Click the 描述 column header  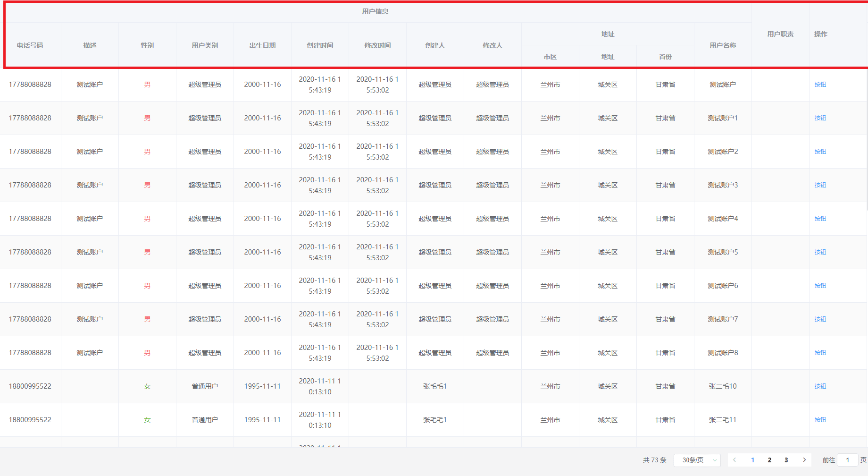tap(90, 45)
